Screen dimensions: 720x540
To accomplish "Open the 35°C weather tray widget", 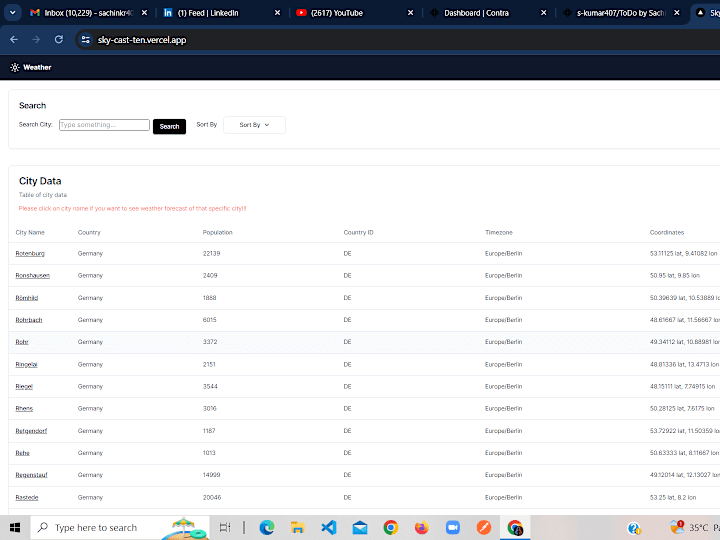I will (694, 528).
